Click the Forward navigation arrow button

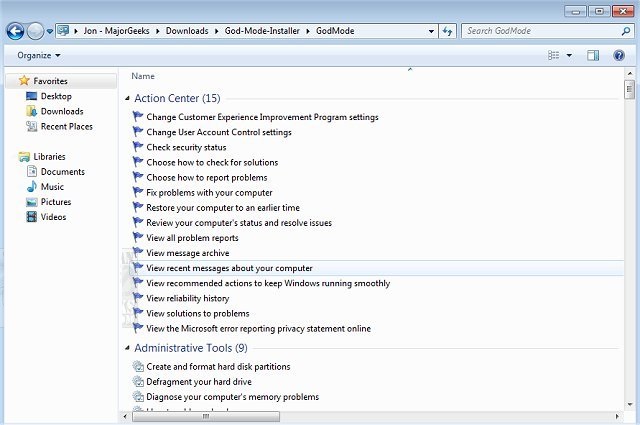35,31
